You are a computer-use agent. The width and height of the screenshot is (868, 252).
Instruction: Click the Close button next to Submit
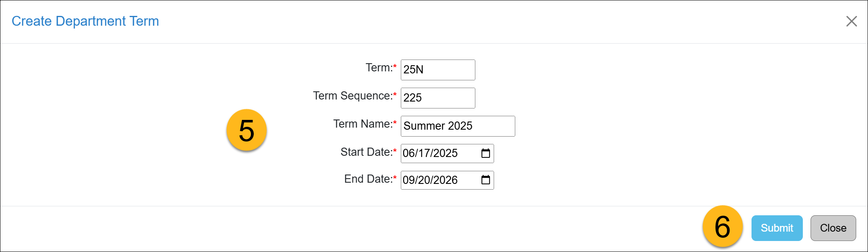tap(833, 228)
